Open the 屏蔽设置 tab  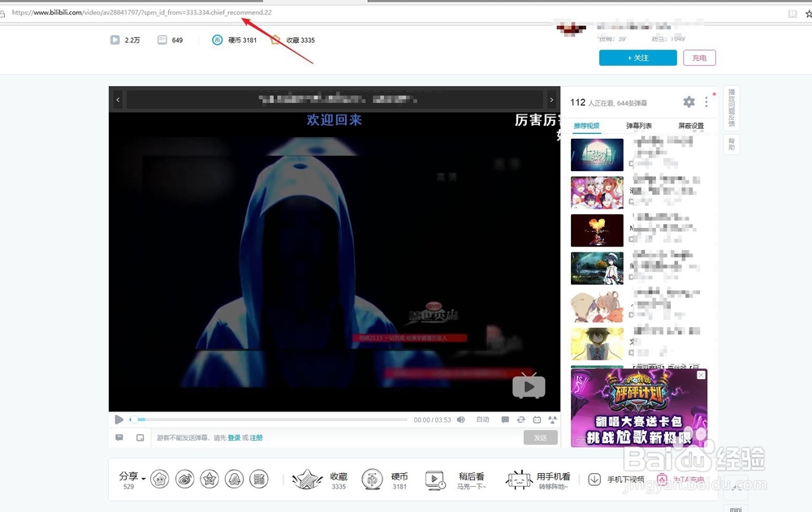pyautogui.click(x=690, y=126)
